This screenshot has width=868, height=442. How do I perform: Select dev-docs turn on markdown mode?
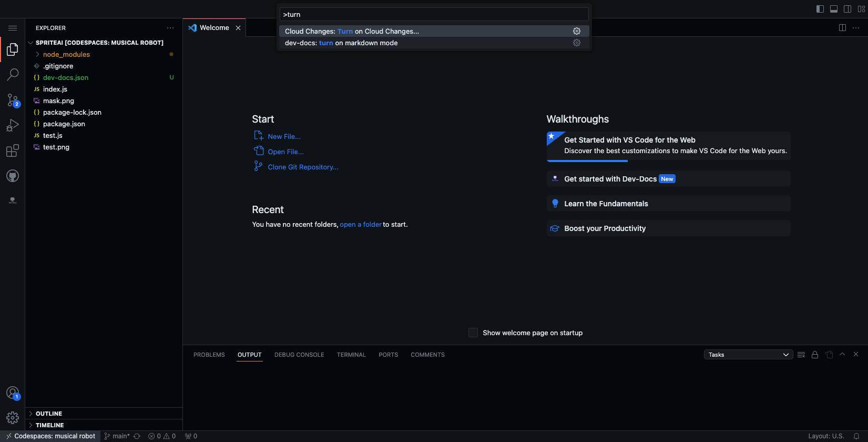pyautogui.click(x=341, y=43)
